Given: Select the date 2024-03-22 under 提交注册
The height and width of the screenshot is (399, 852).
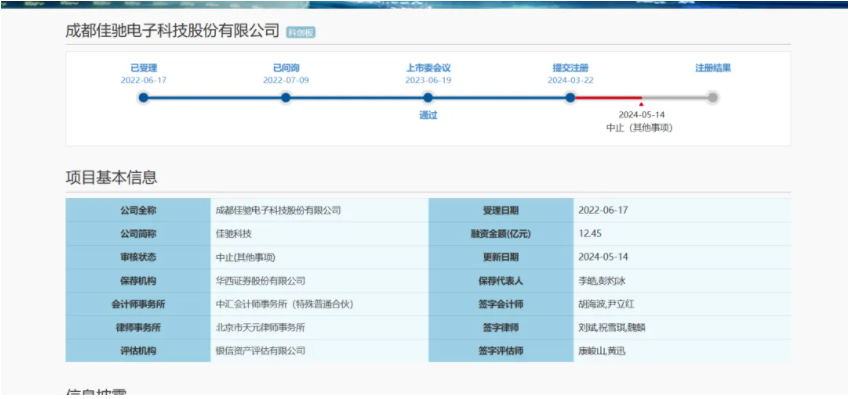Looking at the screenshot, I should (571, 80).
